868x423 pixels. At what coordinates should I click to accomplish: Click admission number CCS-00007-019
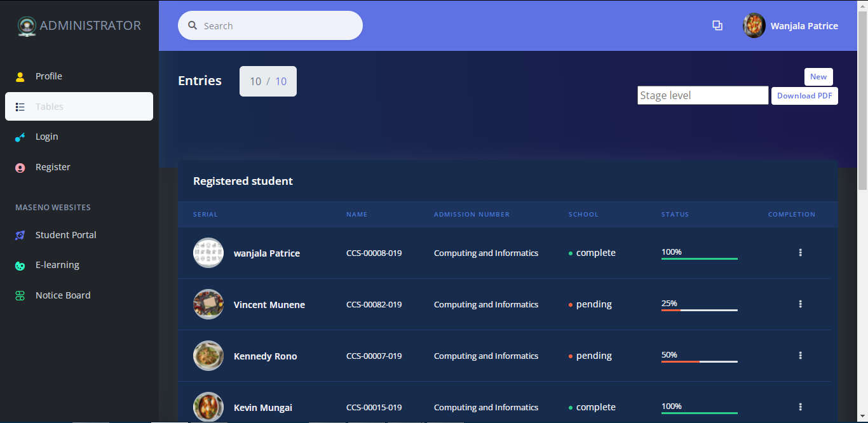click(374, 356)
